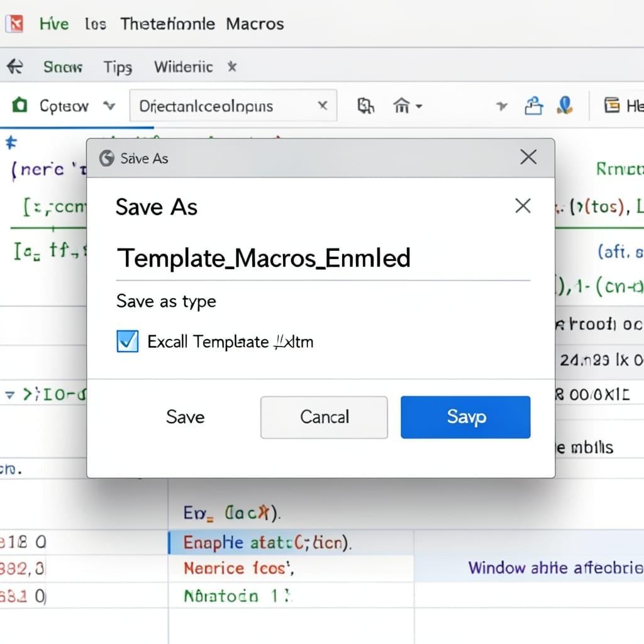This screenshot has height=644, width=644.
Task: Select the Neorice fcos code row
Action: point(291,569)
